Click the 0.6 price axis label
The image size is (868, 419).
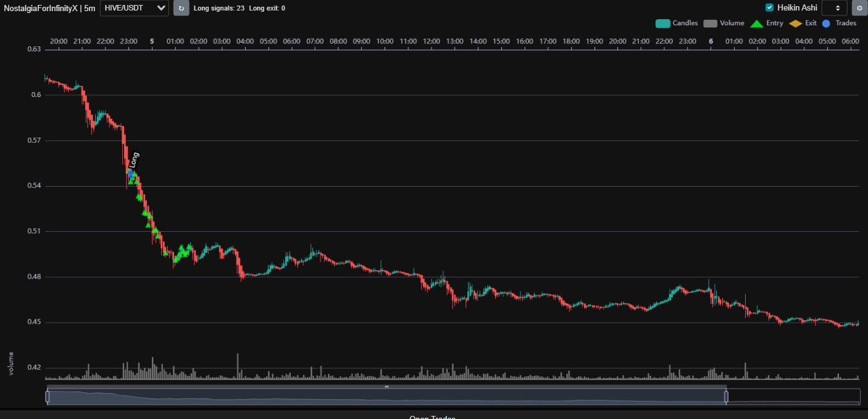point(36,95)
